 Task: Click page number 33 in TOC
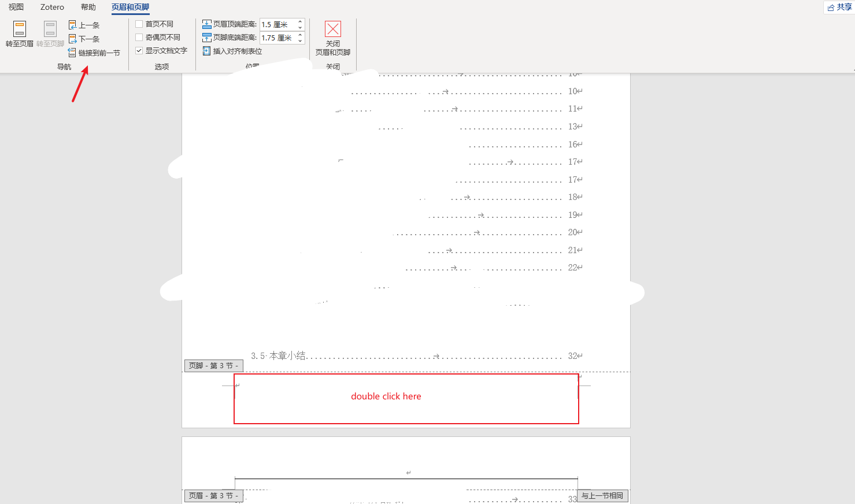pos(572,499)
